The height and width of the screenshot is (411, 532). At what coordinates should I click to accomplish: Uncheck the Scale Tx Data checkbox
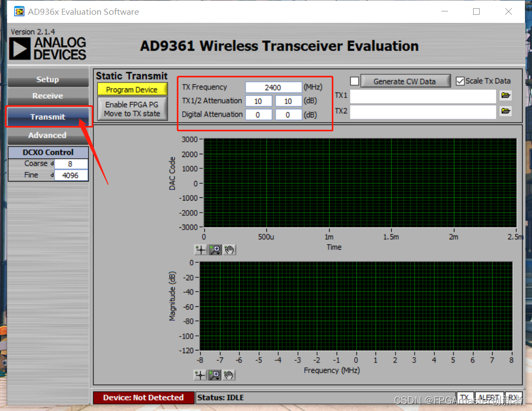[460, 81]
